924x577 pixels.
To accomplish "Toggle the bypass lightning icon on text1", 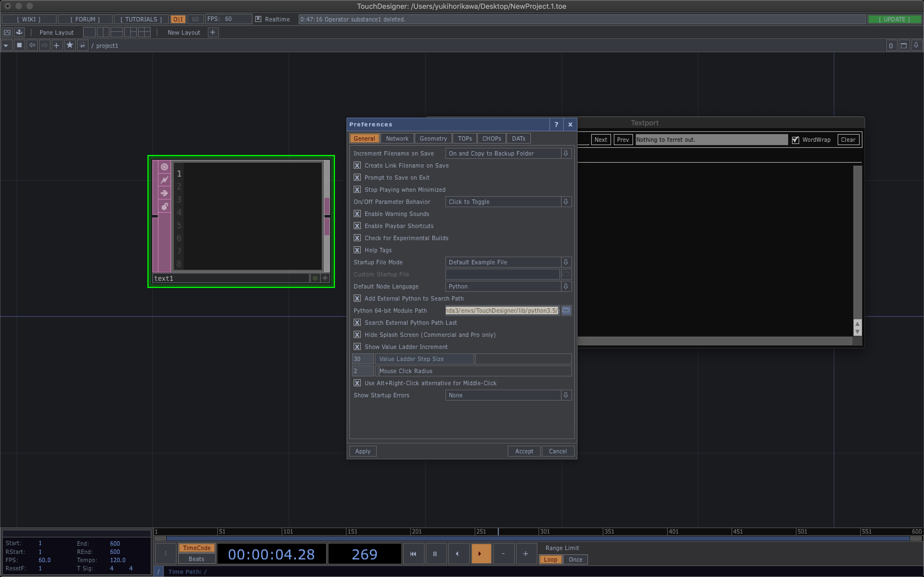I will coord(164,180).
